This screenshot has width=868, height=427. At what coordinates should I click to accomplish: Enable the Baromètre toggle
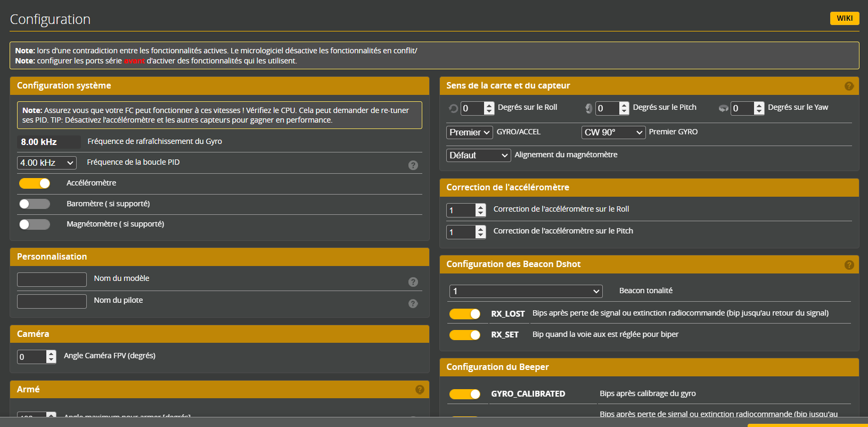(x=35, y=204)
